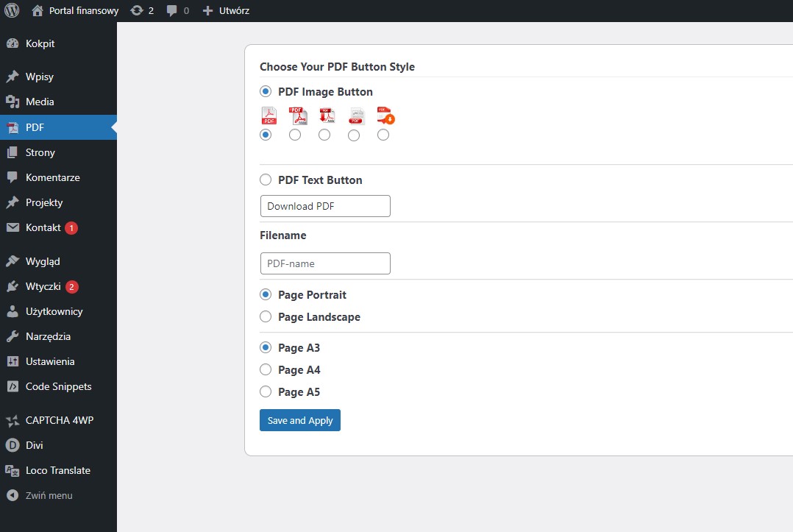Select the PDF Text Button radio option

point(266,180)
